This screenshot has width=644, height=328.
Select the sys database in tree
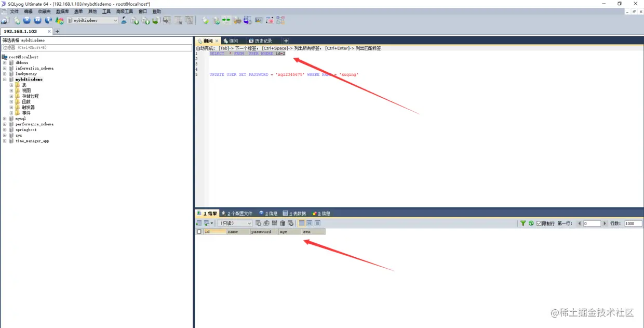pyautogui.click(x=19, y=135)
